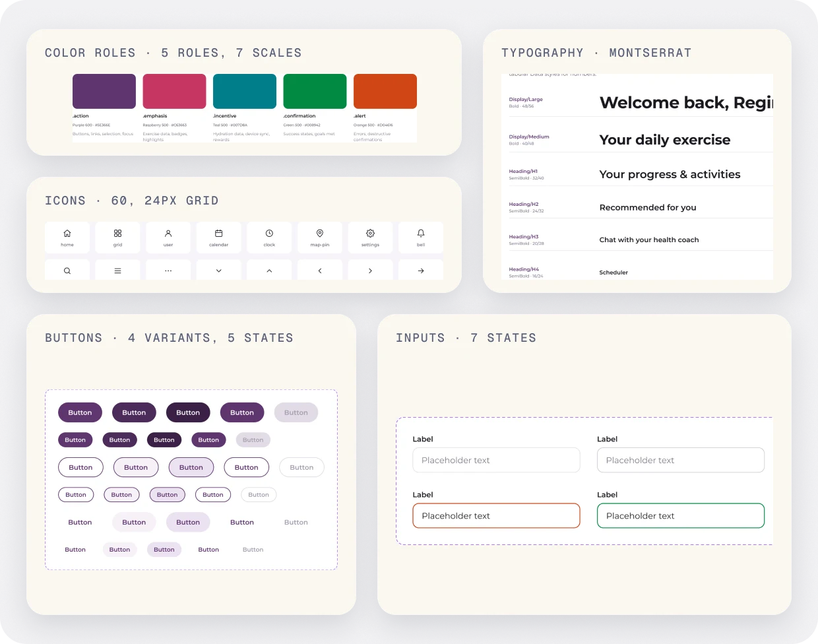The width and height of the screenshot is (818, 644).
Task: Click the darkest large filled Button in top row
Action: point(188,412)
